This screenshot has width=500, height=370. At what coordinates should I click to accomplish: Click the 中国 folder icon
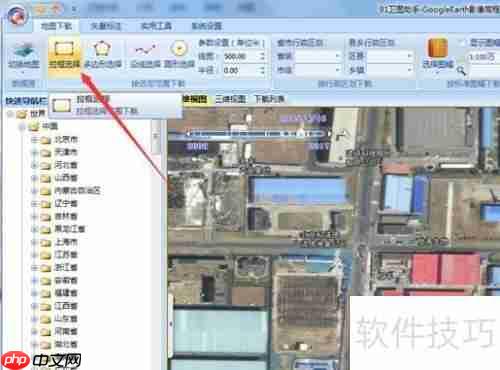pos(34,127)
